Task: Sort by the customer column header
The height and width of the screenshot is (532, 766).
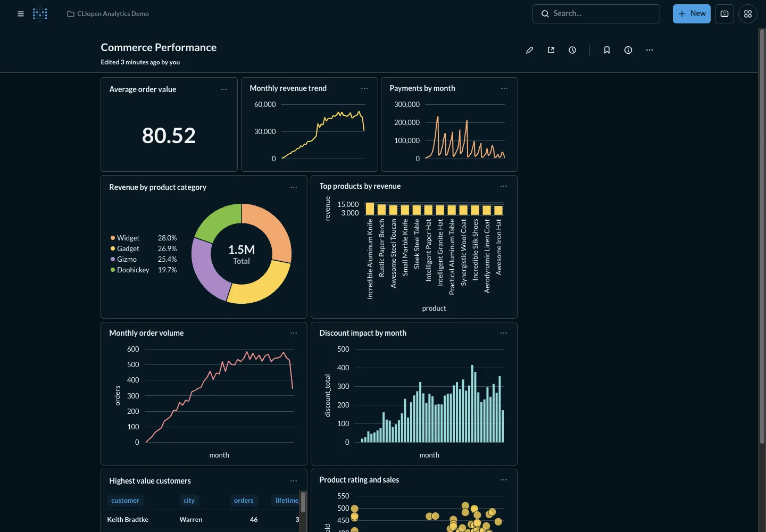Action: pyautogui.click(x=125, y=501)
